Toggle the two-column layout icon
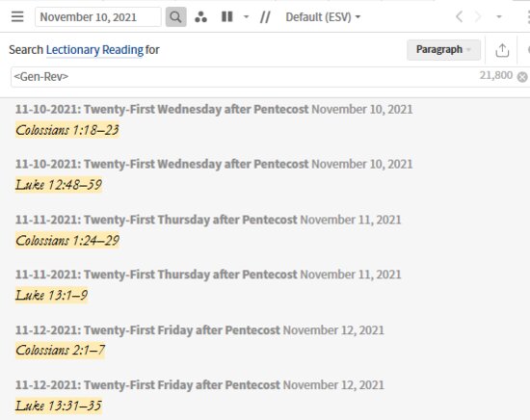Viewport: 530px width, 420px height. click(x=227, y=16)
